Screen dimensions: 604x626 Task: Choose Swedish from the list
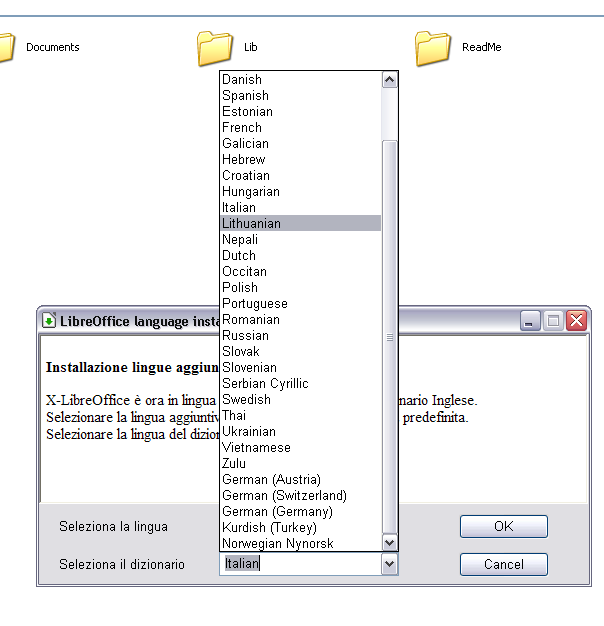300,399
